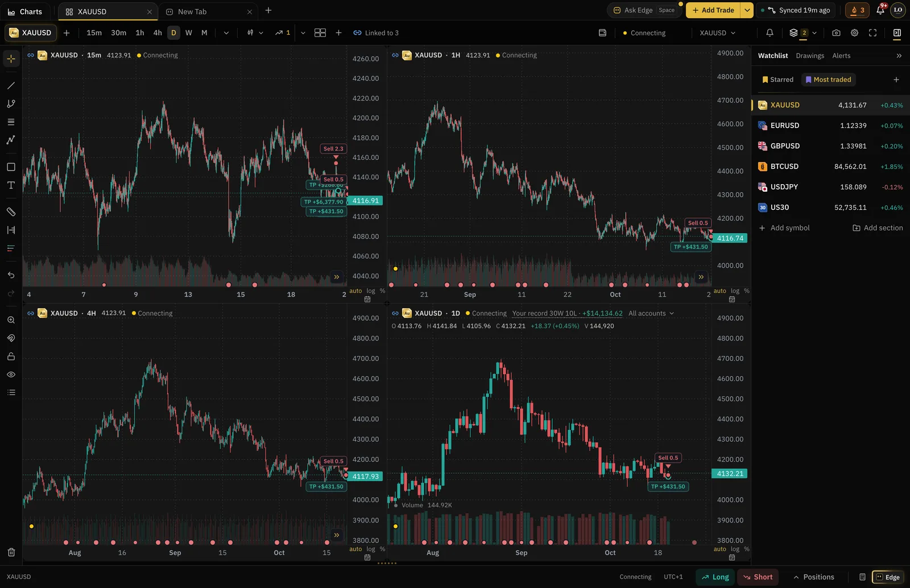910x588 pixels.
Task: Expand the Positions panel
Action: 813,577
